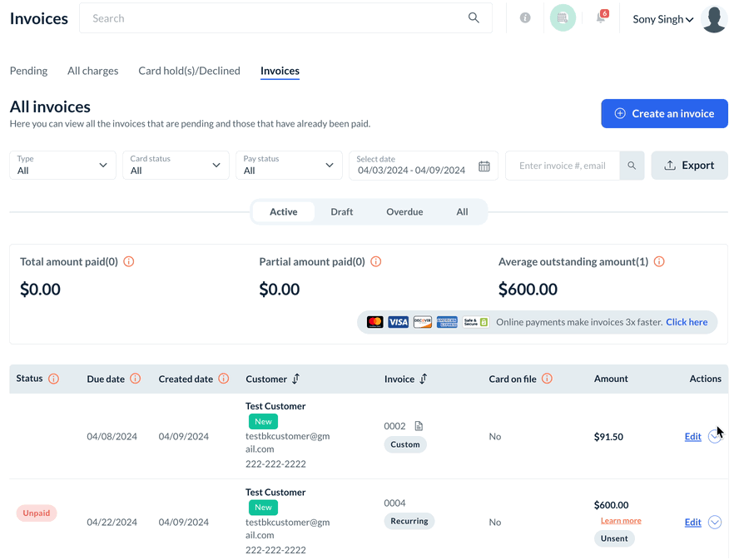Click invoice number 0004
This screenshot has height=560, width=744.
click(394, 503)
